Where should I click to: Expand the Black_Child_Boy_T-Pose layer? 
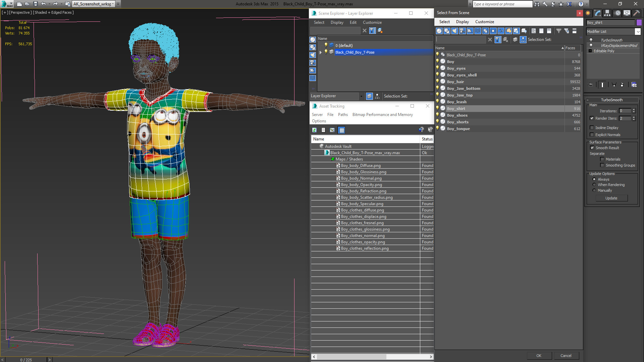[x=320, y=52]
